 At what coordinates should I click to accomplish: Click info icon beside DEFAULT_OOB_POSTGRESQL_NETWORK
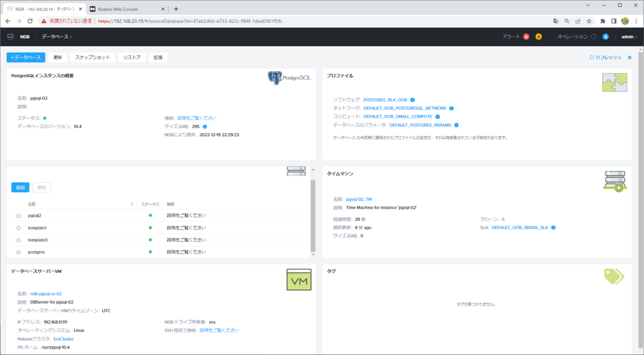(x=451, y=108)
